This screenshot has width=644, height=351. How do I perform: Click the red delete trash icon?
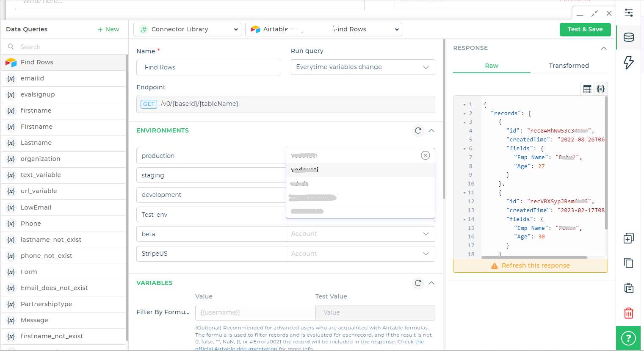pyautogui.click(x=629, y=313)
